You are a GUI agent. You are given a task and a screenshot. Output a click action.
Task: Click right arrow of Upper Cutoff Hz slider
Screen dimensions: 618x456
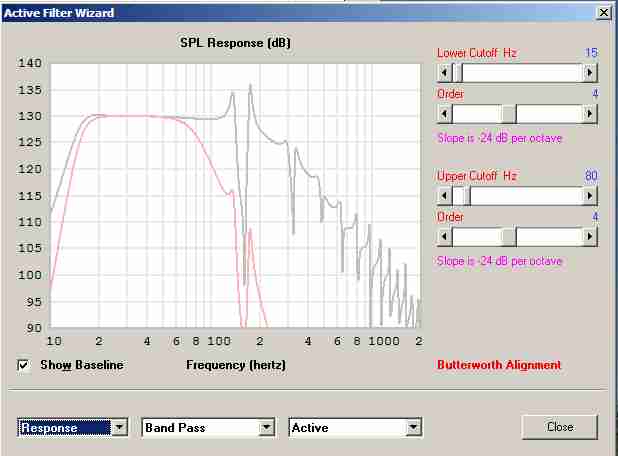coord(590,196)
